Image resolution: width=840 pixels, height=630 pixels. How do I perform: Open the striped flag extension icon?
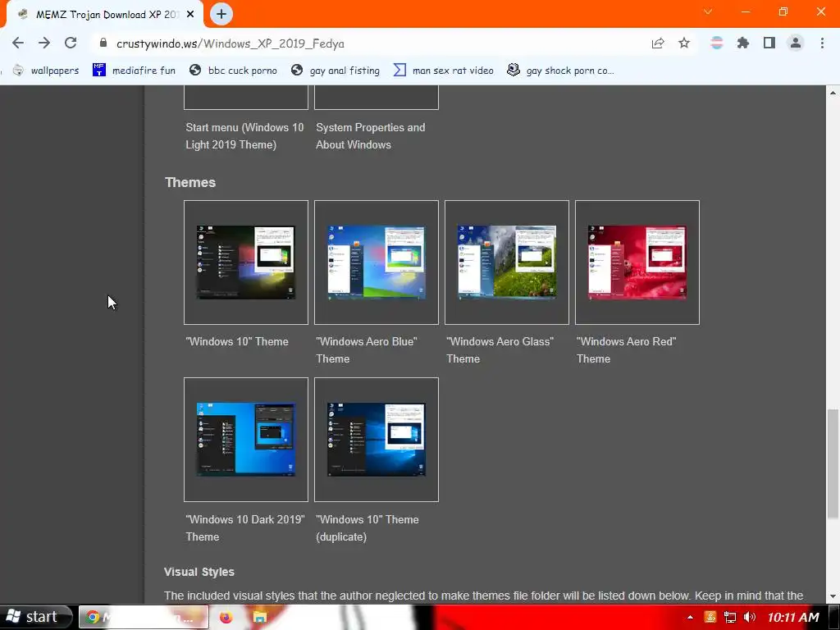coord(716,43)
